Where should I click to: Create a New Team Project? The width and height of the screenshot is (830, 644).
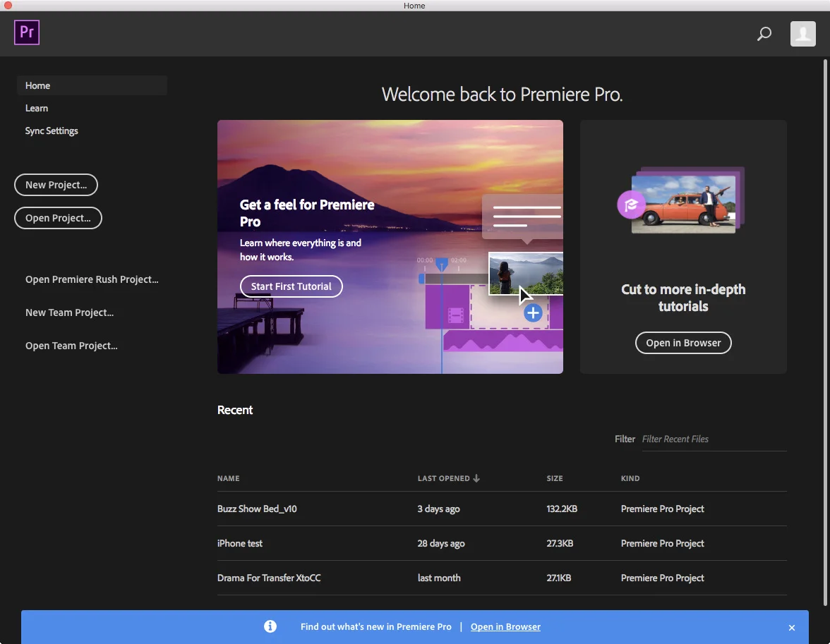pos(69,312)
